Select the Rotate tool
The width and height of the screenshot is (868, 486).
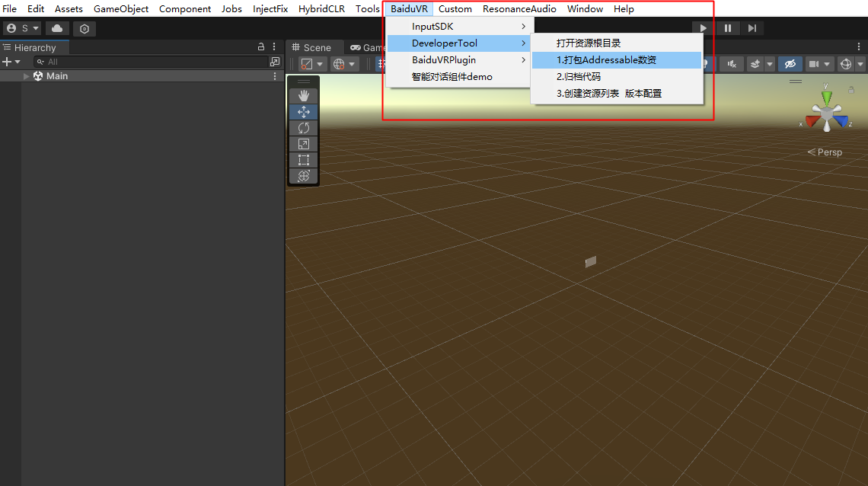pyautogui.click(x=303, y=128)
